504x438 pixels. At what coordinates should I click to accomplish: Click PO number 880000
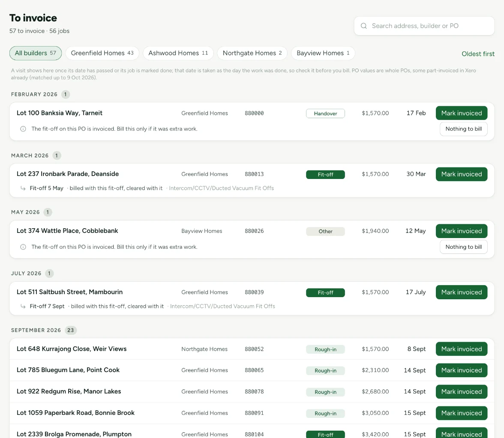click(254, 113)
